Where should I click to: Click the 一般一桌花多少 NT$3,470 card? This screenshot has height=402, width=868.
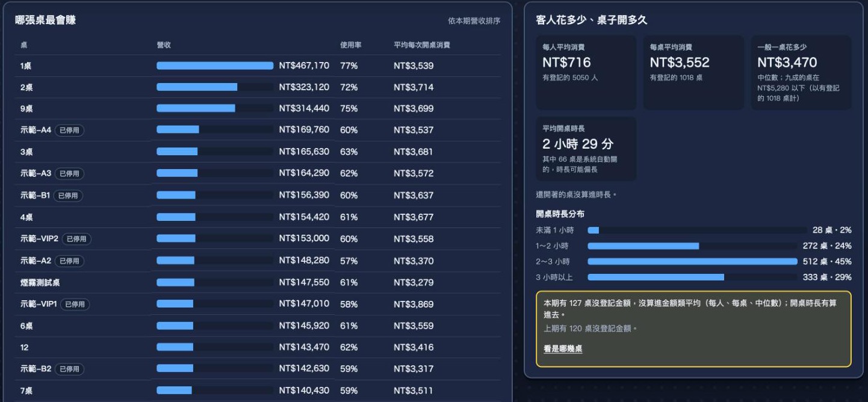801,73
